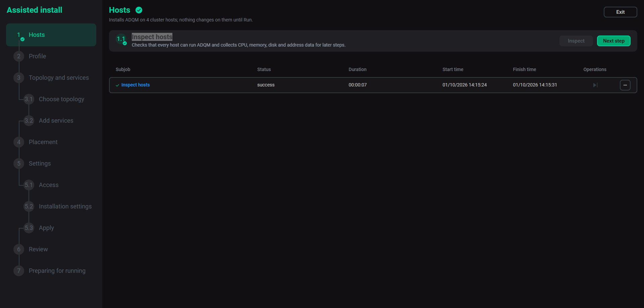Image resolution: width=644 pixels, height=308 pixels.
Task: Go to the Review step
Action: [x=38, y=249]
